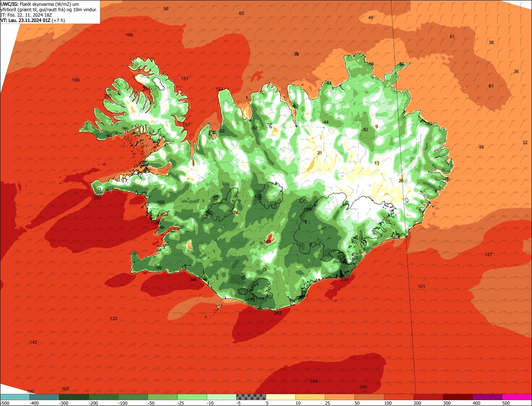Click the light green legend swatch between -25 and -10
This screenshot has width=532, height=406.
[x=192, y=397]
